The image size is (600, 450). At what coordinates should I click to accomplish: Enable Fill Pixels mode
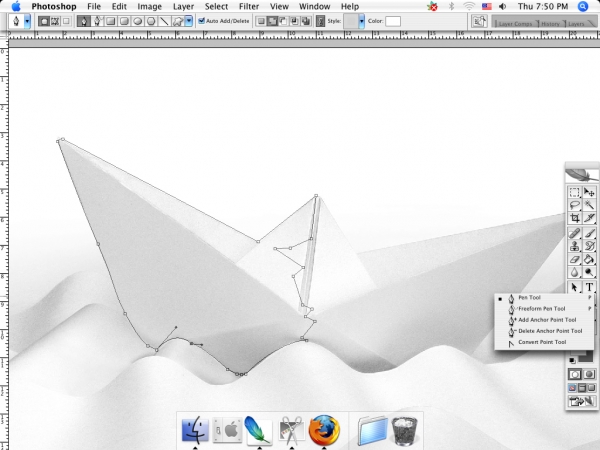tap(66, 21)
